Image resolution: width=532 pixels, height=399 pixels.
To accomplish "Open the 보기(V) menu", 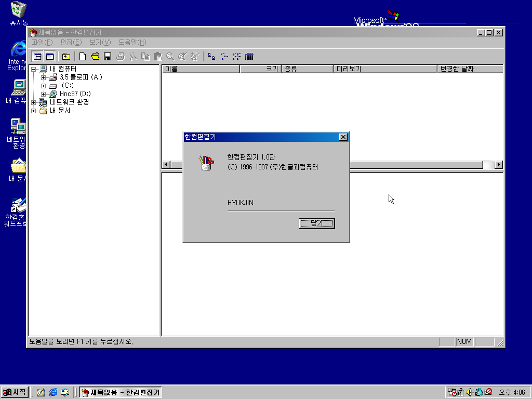I will 100,43.
